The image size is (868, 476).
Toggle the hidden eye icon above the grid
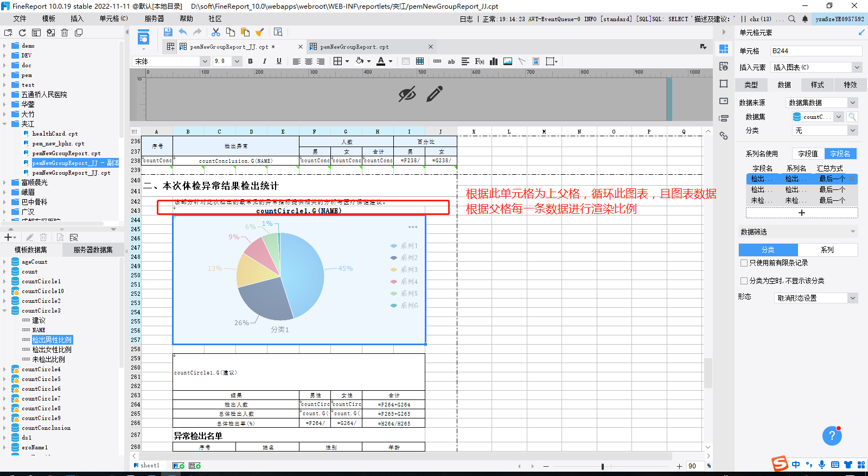point(407,94)
